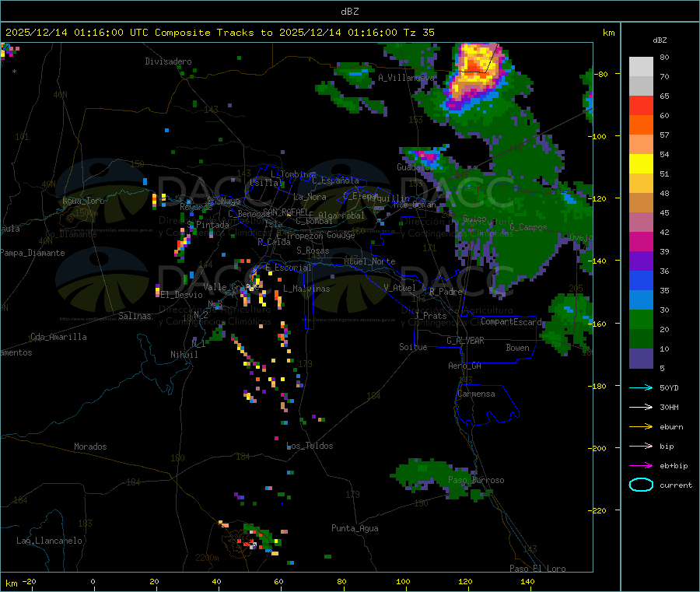Image resolution: width=700 pixels, height=592 pixels.
Task: Pick the royal blue swatch in dBZ legend
Action: tap(641, 280)
